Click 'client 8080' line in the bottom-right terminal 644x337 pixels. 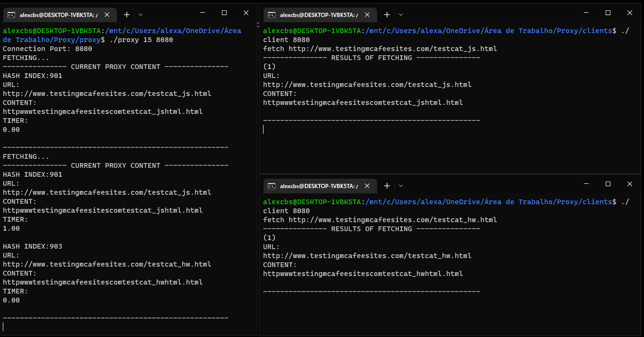click(286, 211)
